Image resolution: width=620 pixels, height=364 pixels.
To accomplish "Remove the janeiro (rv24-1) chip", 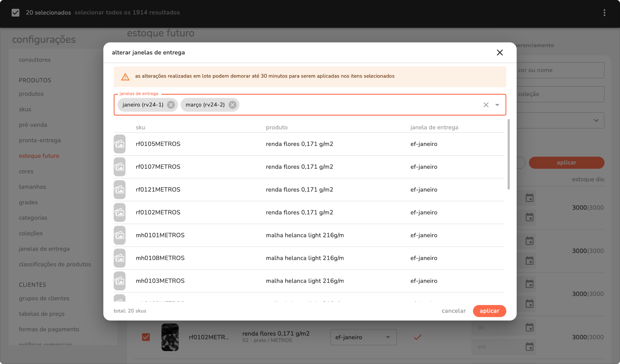I will click(171, 105).
